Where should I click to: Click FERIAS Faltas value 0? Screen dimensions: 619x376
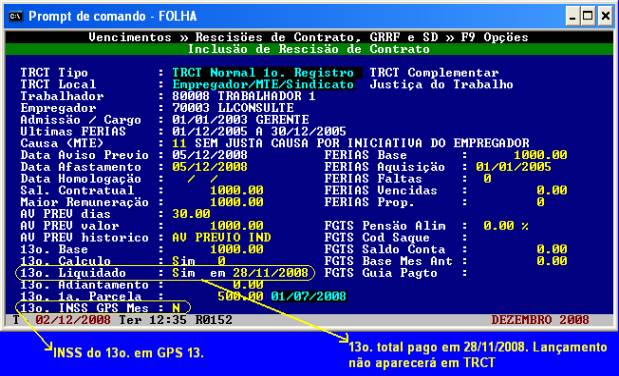click(x=487, y=179)
